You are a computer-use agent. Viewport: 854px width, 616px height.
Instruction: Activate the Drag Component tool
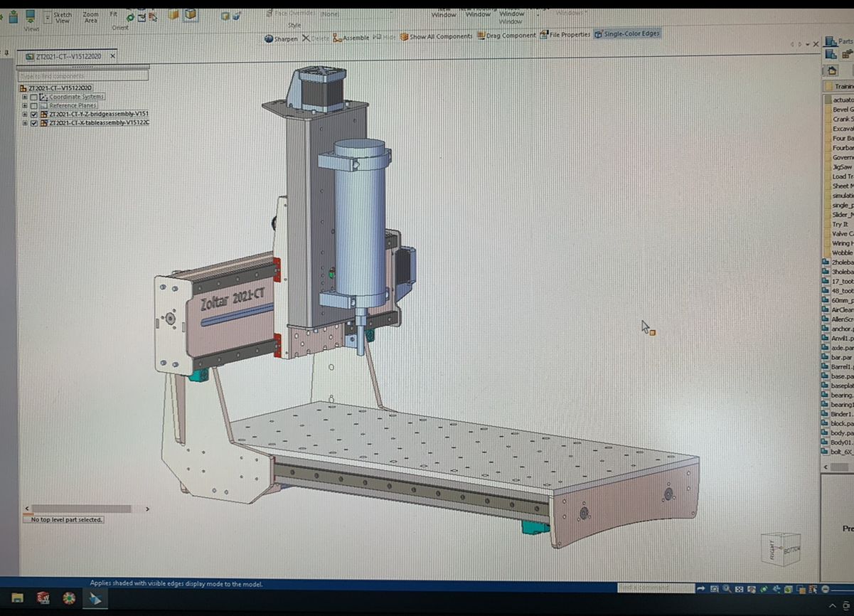(506, 36)
